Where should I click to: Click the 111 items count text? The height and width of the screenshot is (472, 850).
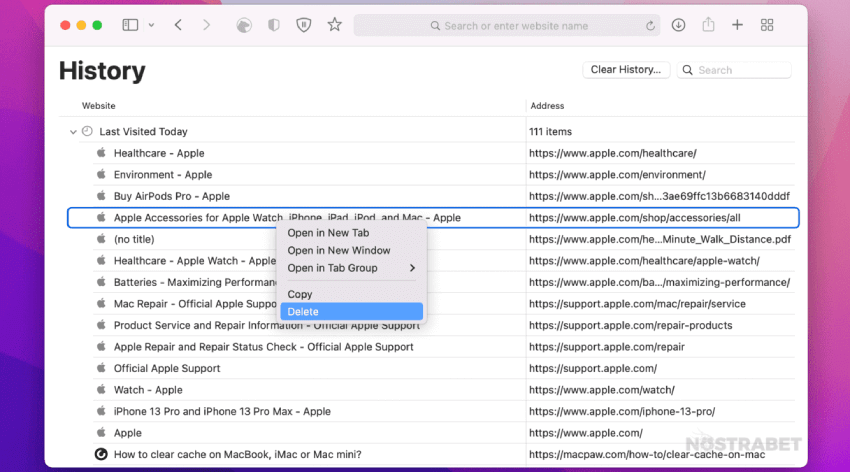[x=550, y=132]
